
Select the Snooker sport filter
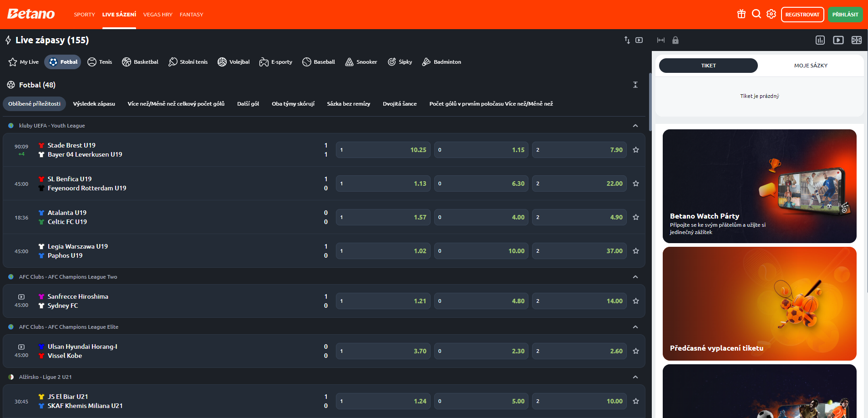coord(361,62)
